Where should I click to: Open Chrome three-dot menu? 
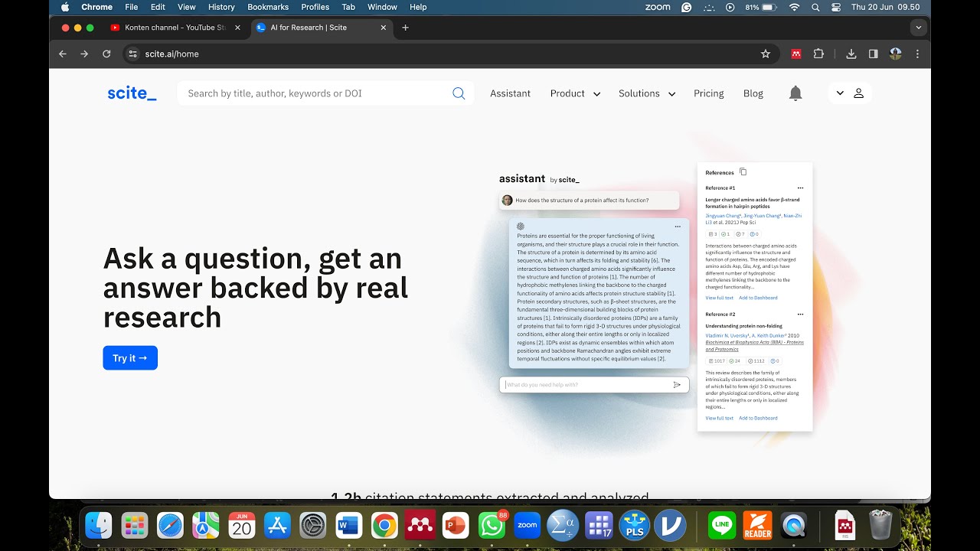click(x=917, y=54)
